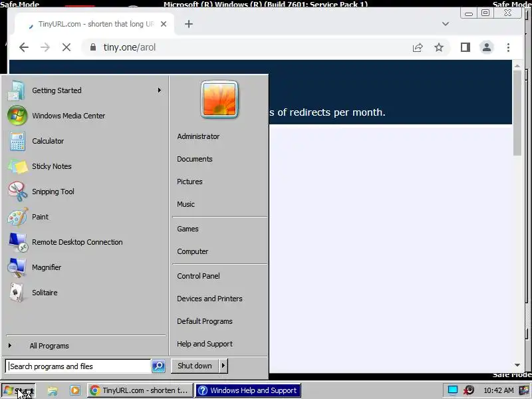
Task: Click the scrollbar down arrow
Action: (517, 365)
